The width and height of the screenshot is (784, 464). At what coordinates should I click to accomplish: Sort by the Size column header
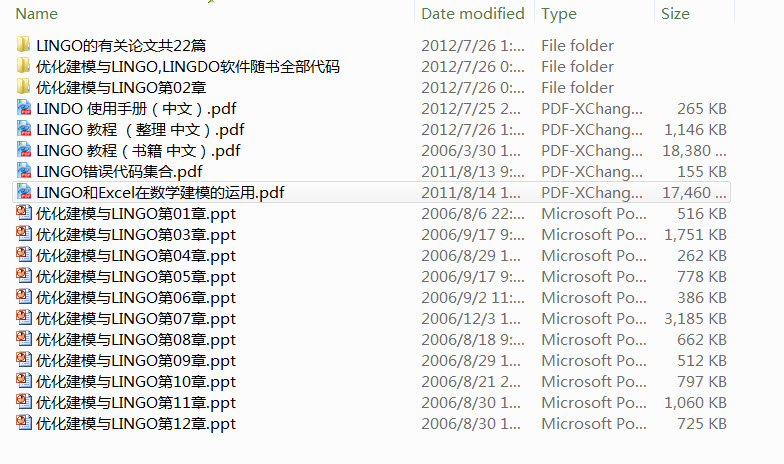[675, 14]
